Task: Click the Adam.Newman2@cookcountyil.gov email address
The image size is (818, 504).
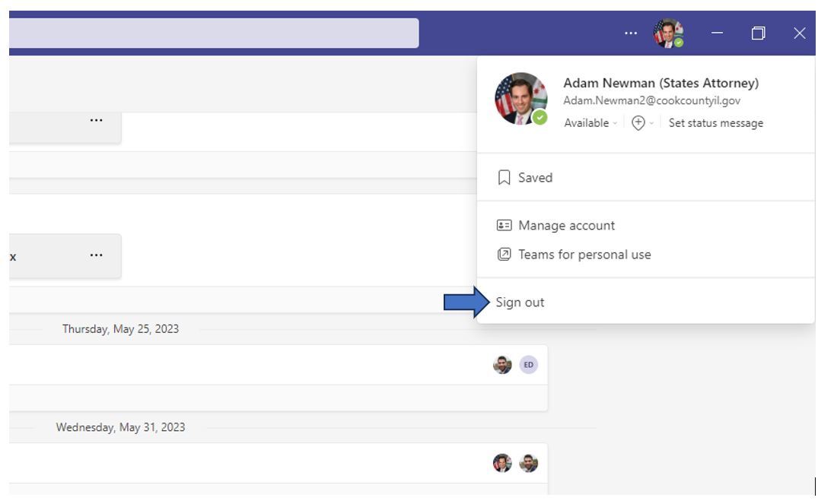Action: pos(651,101)
